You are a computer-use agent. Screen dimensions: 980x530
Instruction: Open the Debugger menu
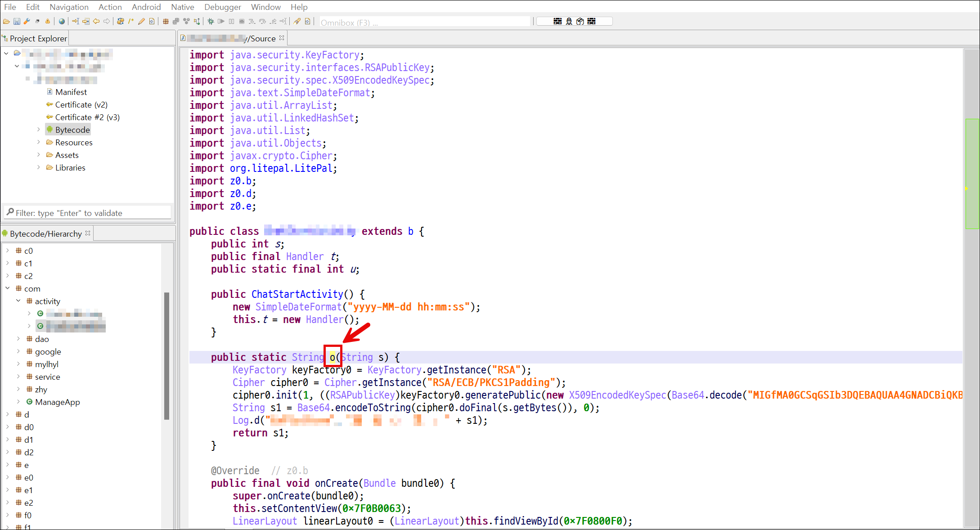point(222,7)
